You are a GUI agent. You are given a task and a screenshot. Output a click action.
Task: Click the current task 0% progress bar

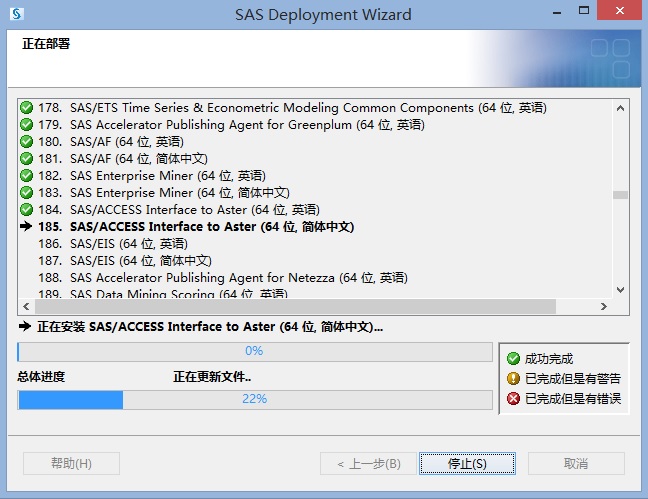click(255, 351)
